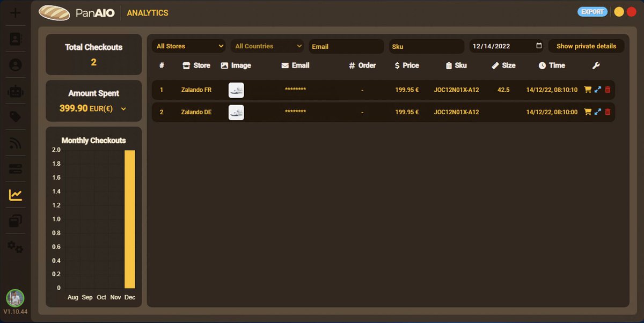Open the server stack sidebar icon
Viewport: 644px width, 323px height.
(x=16, y=169)
